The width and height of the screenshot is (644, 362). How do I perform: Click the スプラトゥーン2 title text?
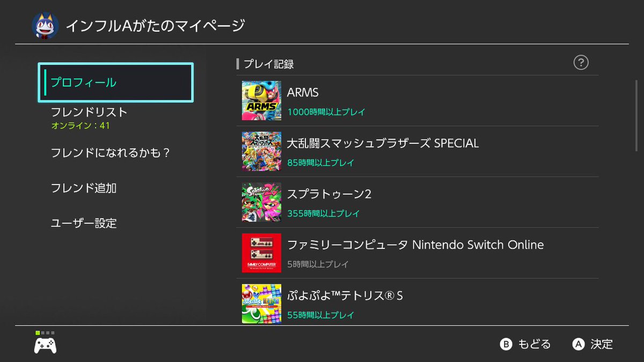pyautogui.click(x=330, y=194)
